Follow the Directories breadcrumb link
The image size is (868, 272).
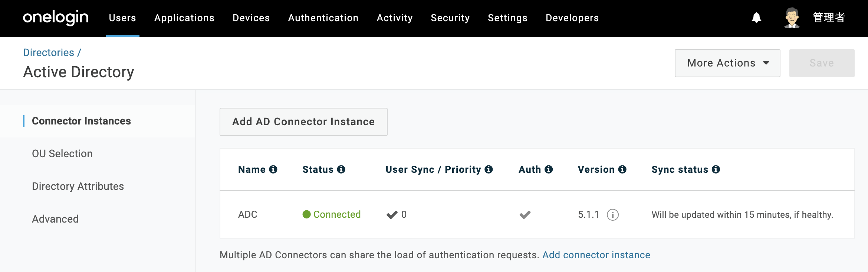tap(49, 52)
